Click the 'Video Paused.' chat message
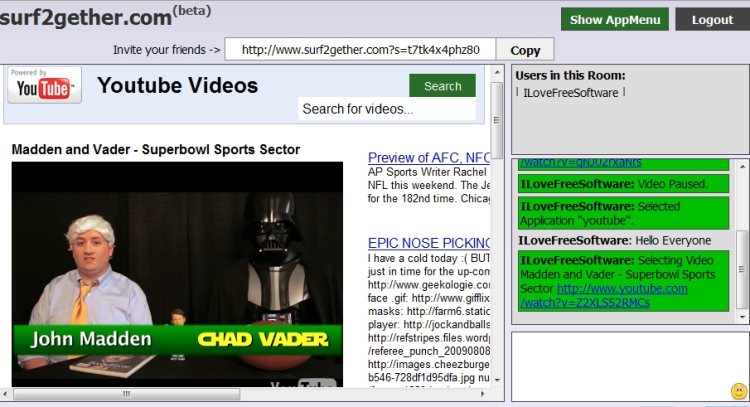The image size is (750, 407). 623,184
